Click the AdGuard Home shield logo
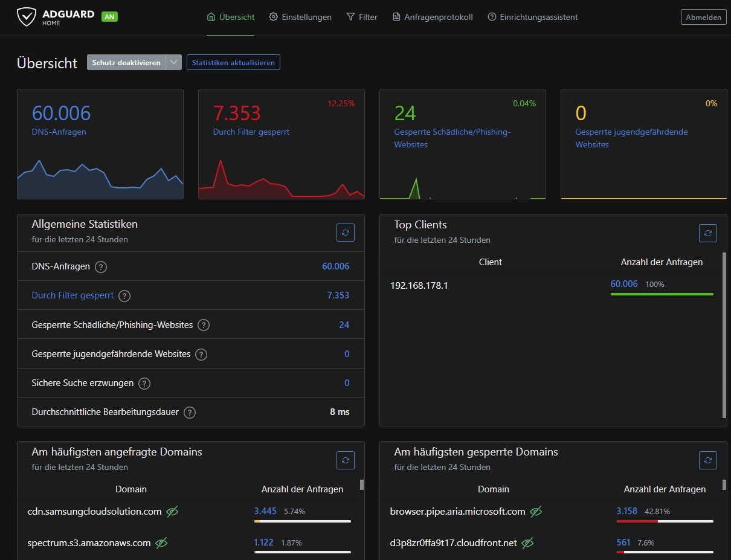This screenshot has width=731, height=560. click(x=27, y=17)
